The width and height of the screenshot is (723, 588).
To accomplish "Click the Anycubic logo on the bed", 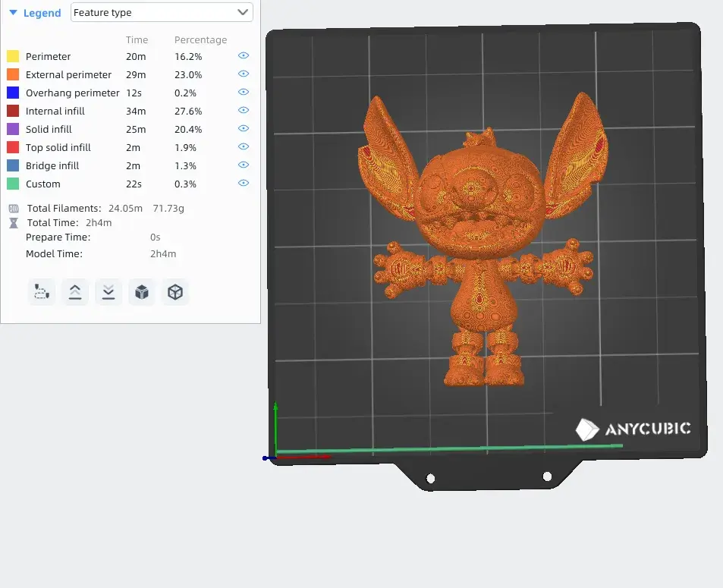I will 633,429.
